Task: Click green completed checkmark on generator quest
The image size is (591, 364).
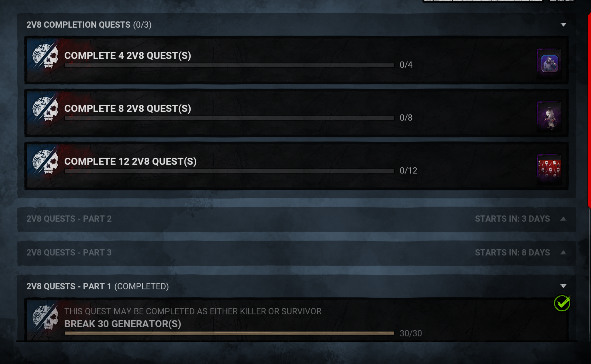Action: (562, 303)
